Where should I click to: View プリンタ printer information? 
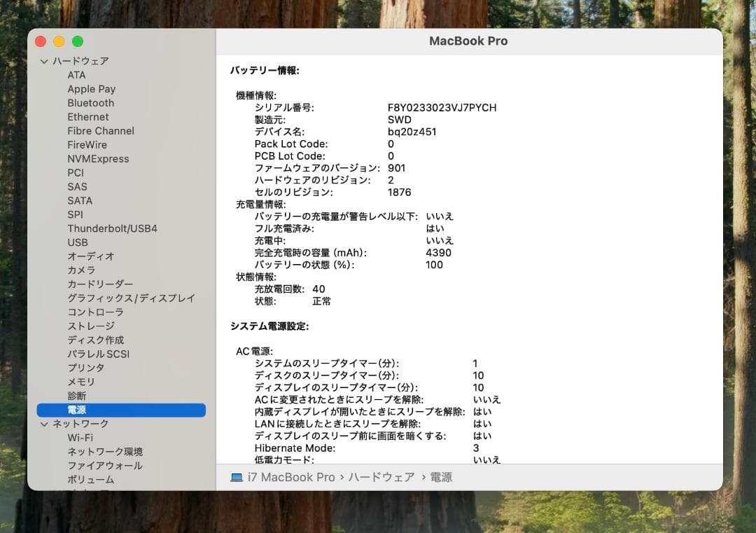(x=87, y=367)
